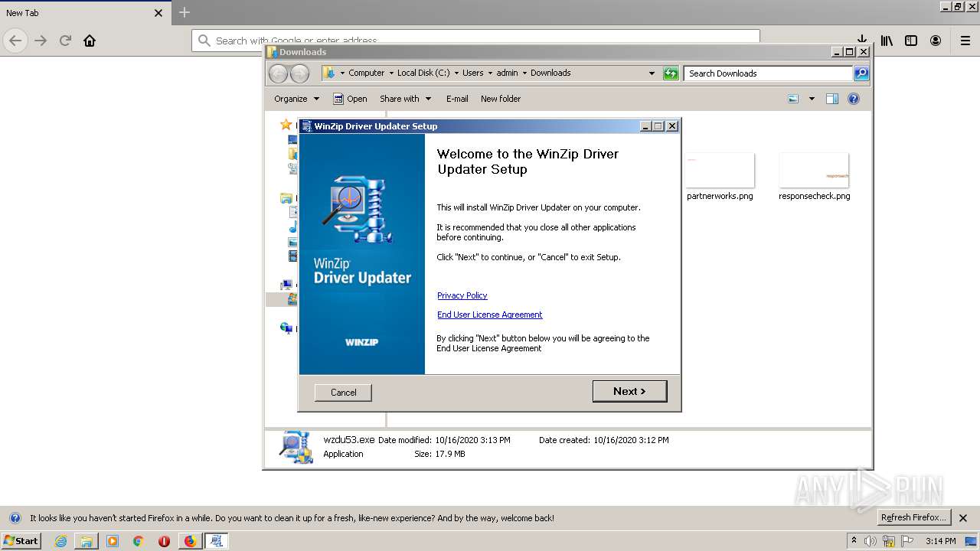Click the wzdu53.exe icon in details pane

click(x=296, y=447)
